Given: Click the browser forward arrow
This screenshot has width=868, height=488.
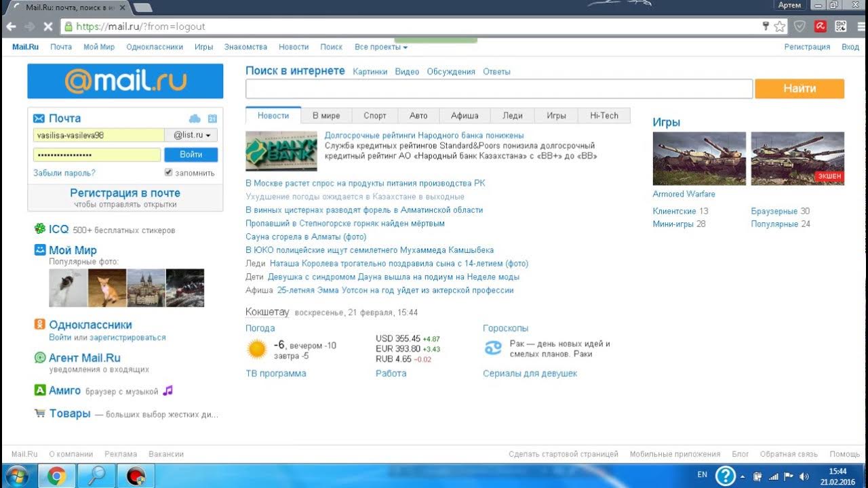Looking at the screenshot, I should point(29,26).
